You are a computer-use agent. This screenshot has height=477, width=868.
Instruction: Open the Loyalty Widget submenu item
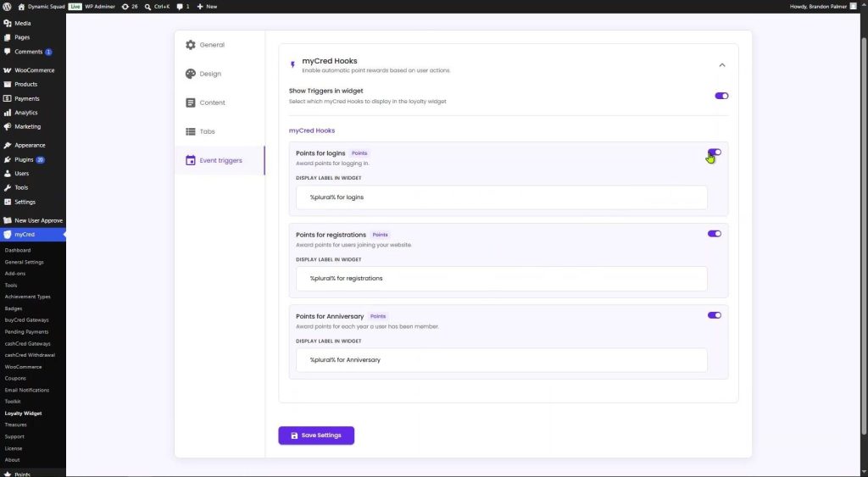pos(23,413)
